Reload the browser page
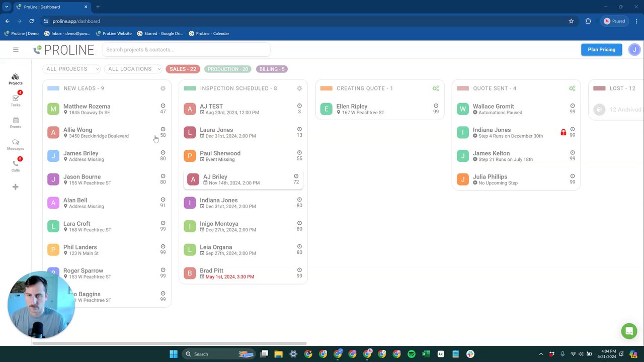This screenshot has width=644, height=362. 31,21
